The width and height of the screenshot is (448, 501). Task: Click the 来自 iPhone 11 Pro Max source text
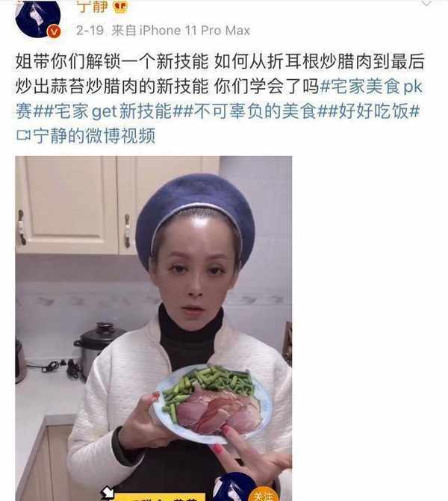click(181, 31)
